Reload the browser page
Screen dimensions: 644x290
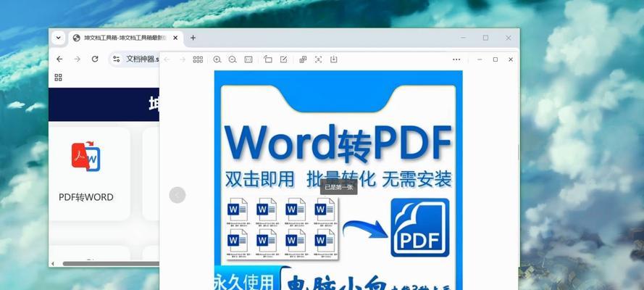(x=95, y=59)
